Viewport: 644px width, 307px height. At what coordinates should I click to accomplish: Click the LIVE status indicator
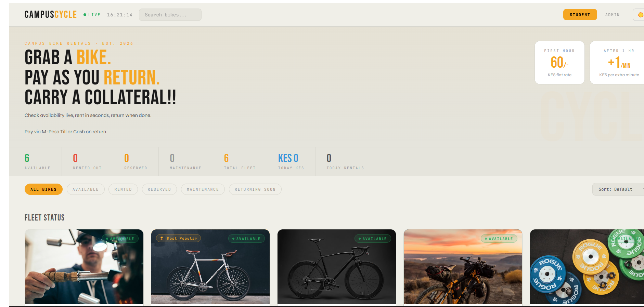coord(92,15)
